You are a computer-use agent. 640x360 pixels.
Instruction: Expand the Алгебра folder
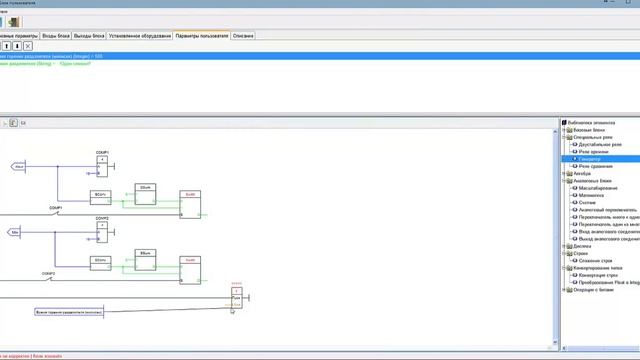point(564,173)
